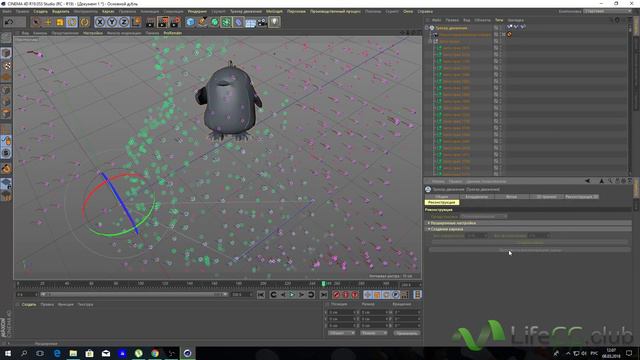Image resolution: width=640 pixels, height=360 pixels.
Task: Open the Объект coordinate mode dropdown
Action: pos(341,333)
